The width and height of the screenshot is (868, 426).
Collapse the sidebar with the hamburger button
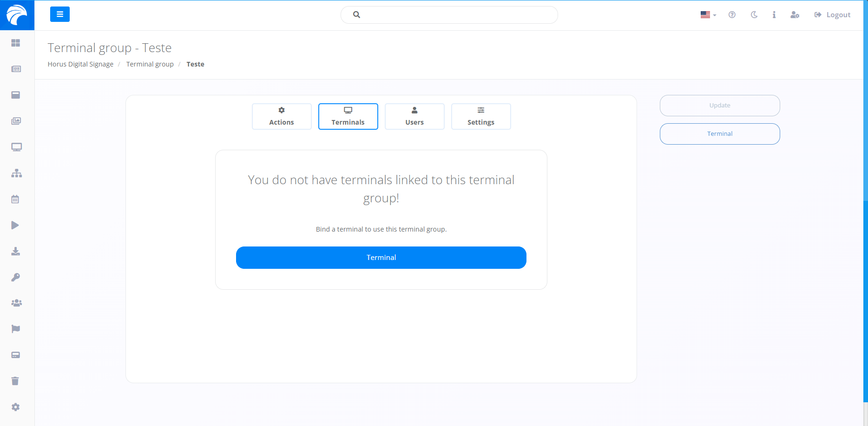click(59, 14)
